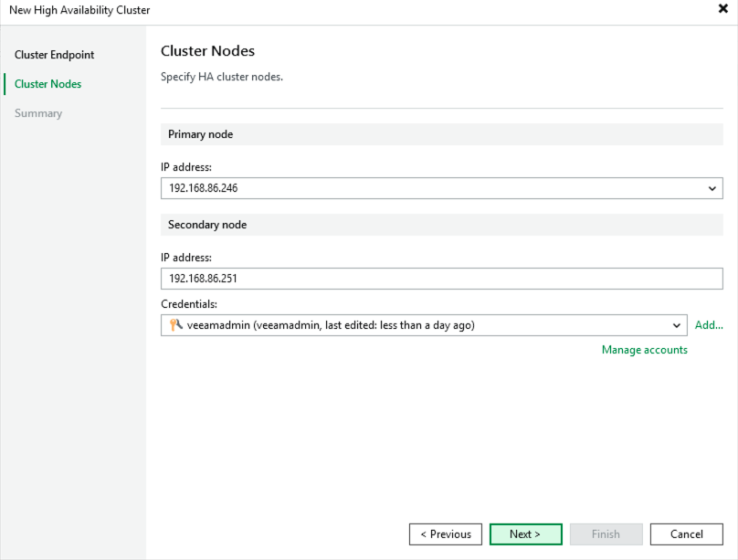
Task: Click the Cancel button
Action: coord(687,534)
